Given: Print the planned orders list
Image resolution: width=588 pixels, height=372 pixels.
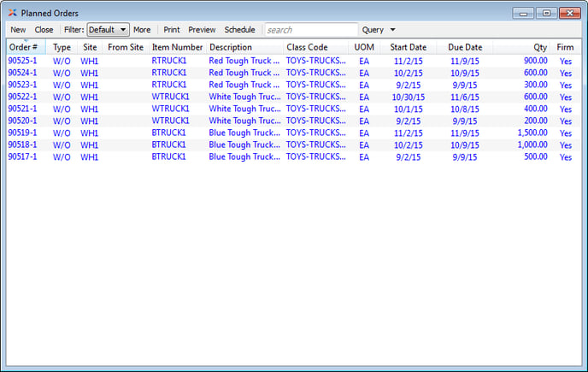Looking at the screenshot, I should tap(172, 30).
